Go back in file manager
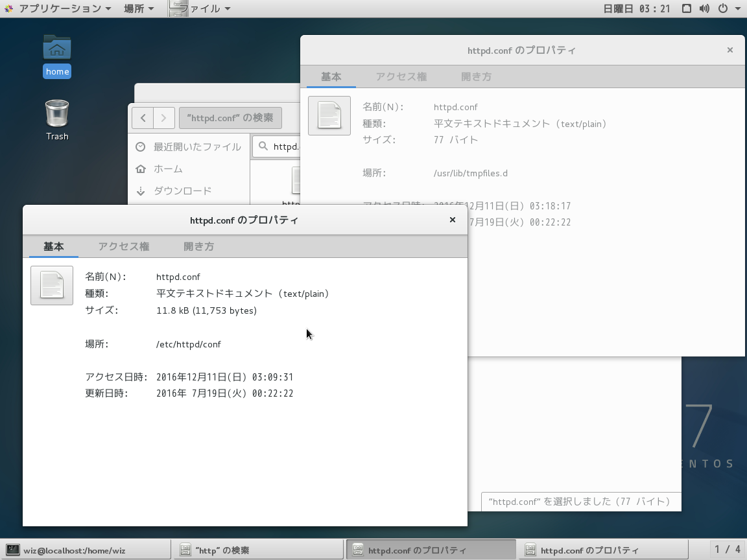This screenshot has width=747, height=560. (x=143, y=117)
